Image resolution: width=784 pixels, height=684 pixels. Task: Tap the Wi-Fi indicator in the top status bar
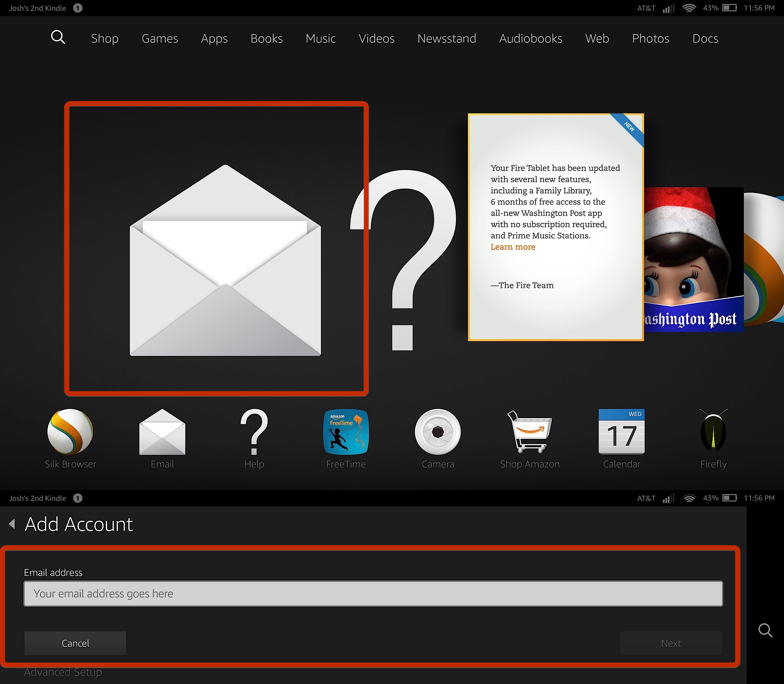689,8
